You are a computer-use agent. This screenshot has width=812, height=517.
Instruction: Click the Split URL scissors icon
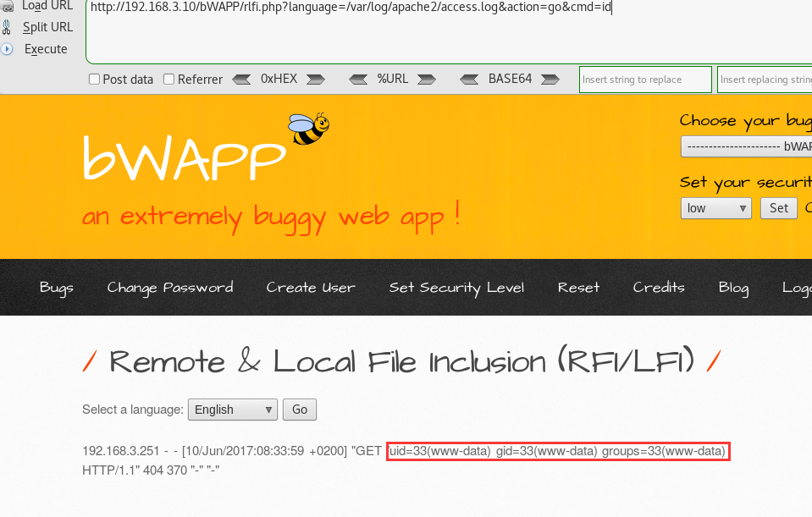(6, 27)
